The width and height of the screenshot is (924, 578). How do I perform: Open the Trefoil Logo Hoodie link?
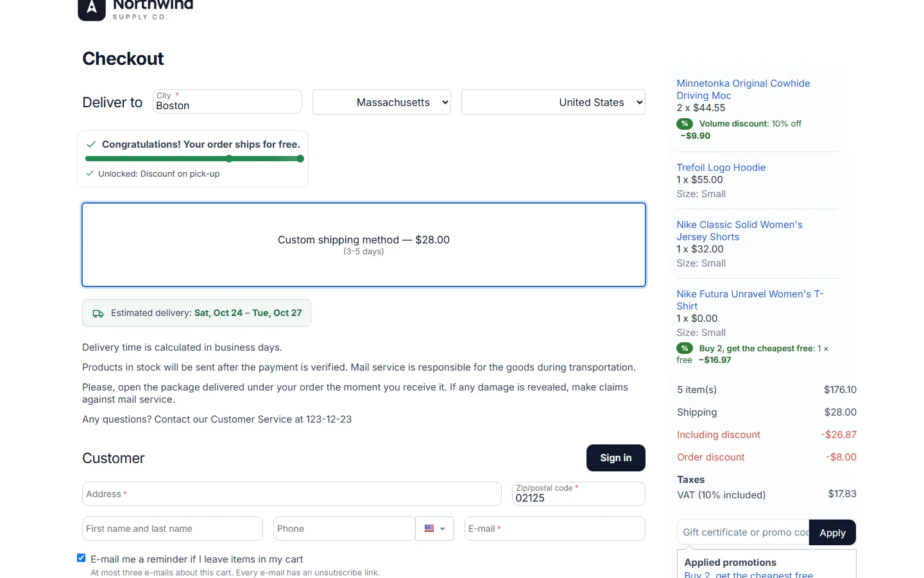(x=721, y=168)
